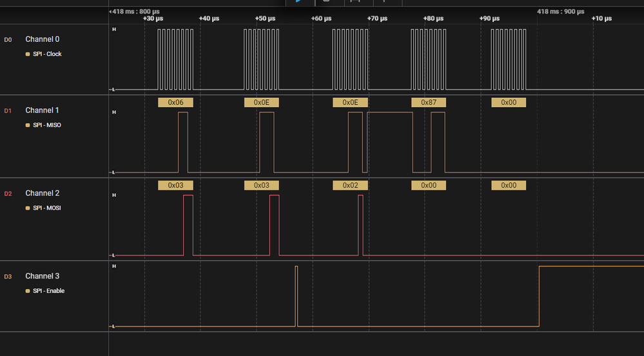
Task: Click the color dot beside SPI - Clock
Action: 28,54
